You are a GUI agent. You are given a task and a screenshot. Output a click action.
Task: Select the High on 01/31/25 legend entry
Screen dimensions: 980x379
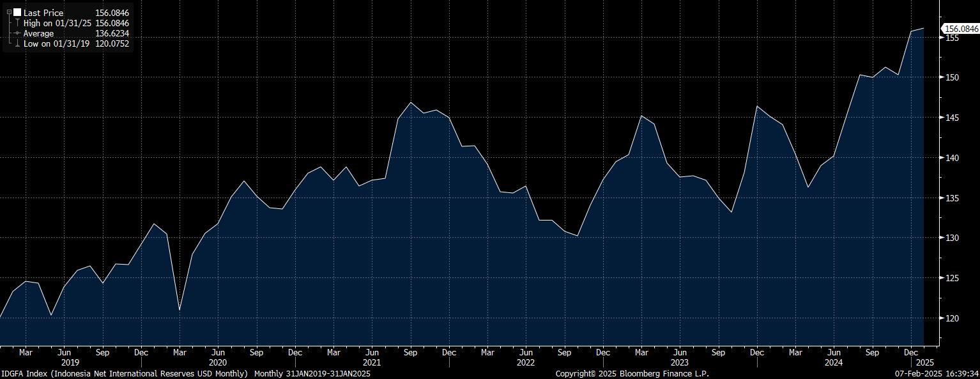pos(57,23)
